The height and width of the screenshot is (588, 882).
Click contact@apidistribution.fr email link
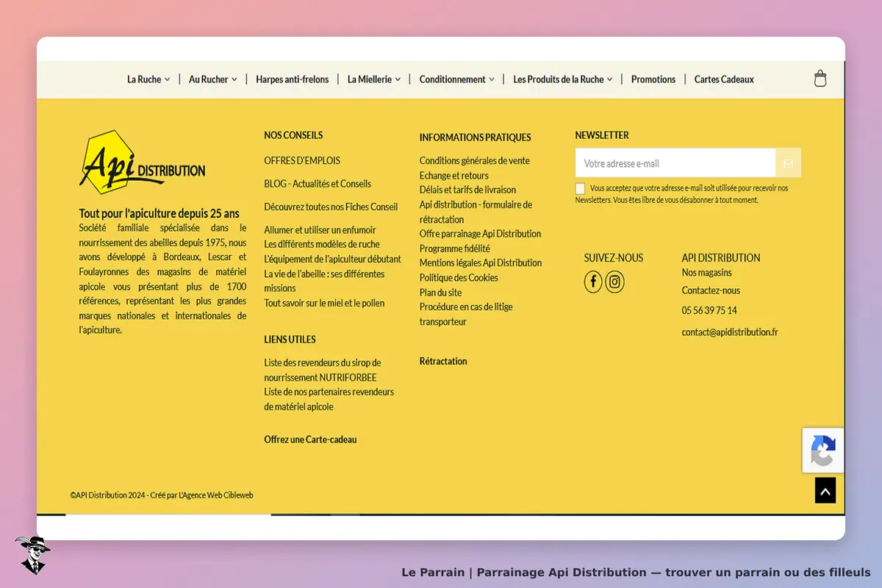(x=730, y=332)
